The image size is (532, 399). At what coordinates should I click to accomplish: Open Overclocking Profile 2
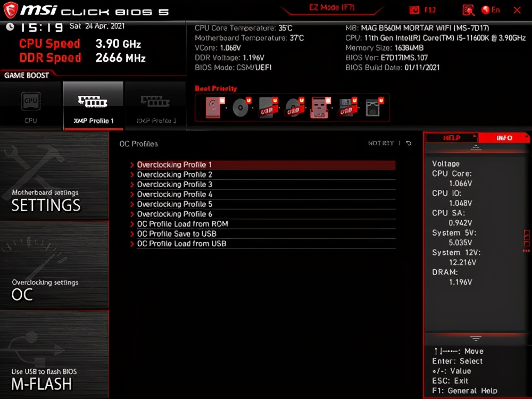[x=266, y=174]
